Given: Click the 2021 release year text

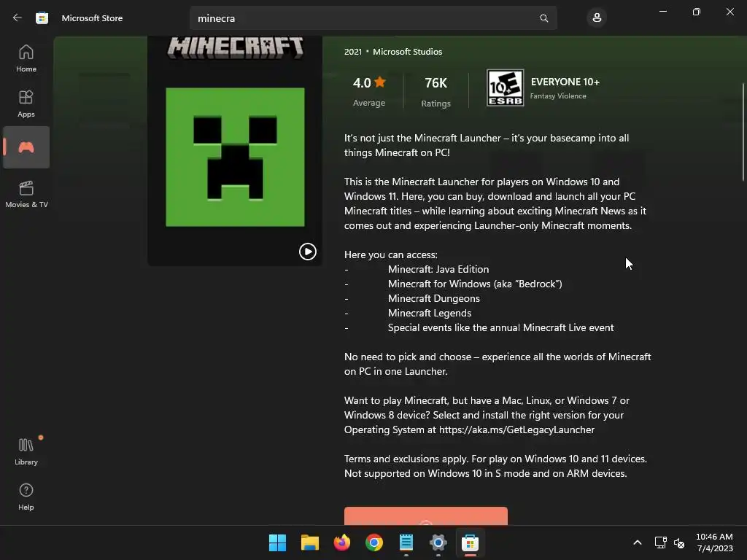Looking at the screenshot, I should click(353, 52).
